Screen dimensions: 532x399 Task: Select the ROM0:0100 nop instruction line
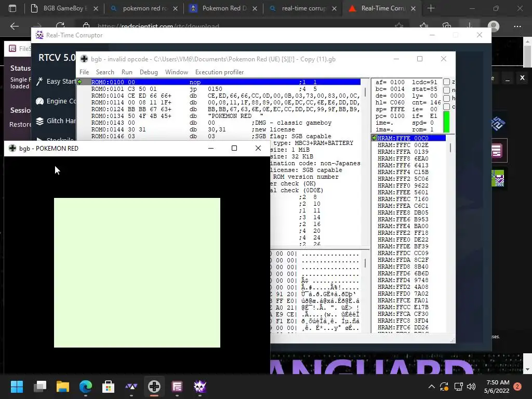click(225, 82)
